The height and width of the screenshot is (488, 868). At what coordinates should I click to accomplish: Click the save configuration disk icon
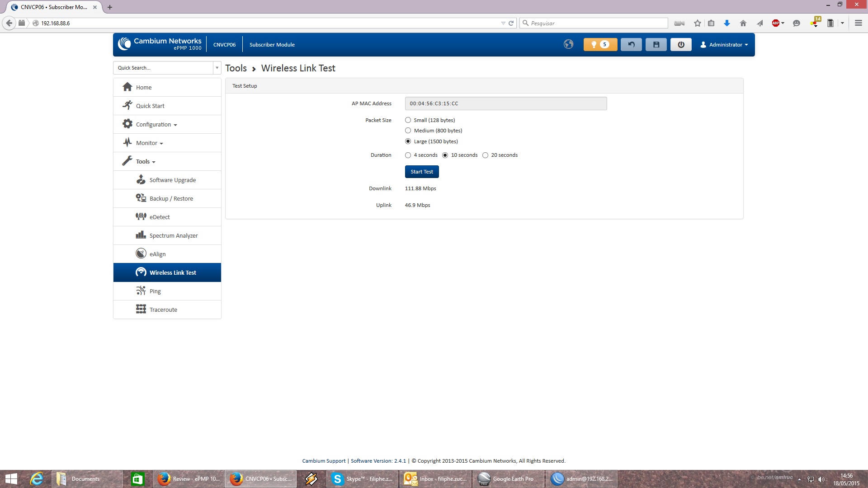point(656,44)
